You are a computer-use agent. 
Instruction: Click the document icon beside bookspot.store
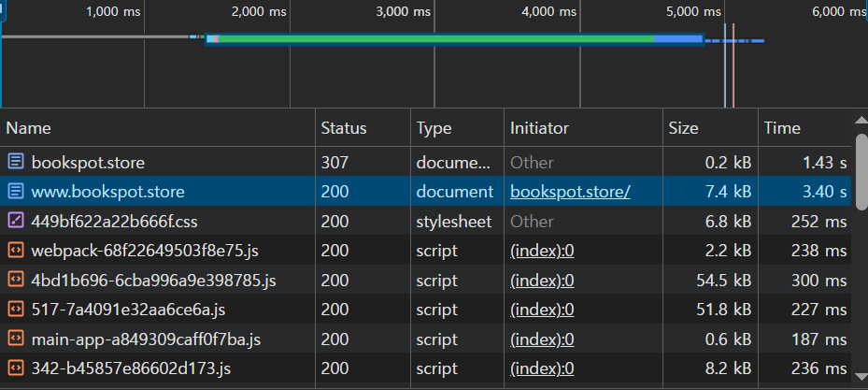click(16, 163)
